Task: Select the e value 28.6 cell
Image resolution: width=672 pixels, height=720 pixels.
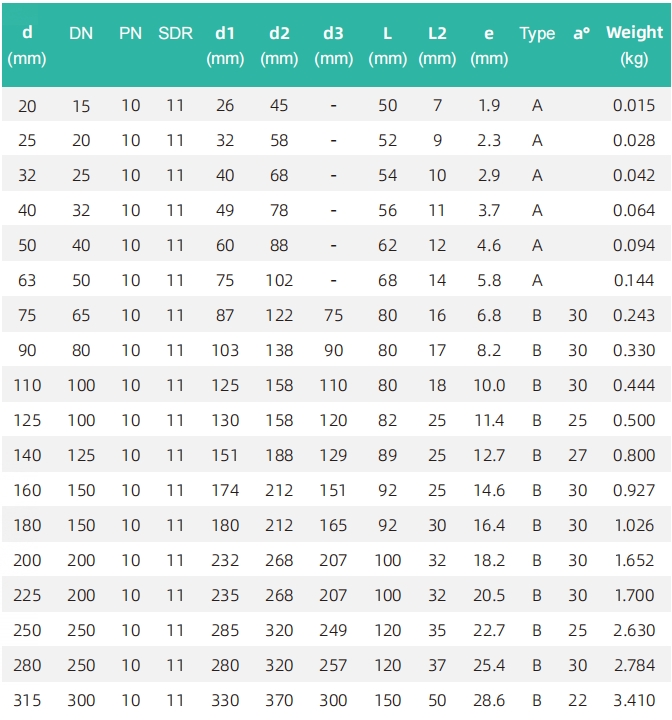Action: [489, 700]
